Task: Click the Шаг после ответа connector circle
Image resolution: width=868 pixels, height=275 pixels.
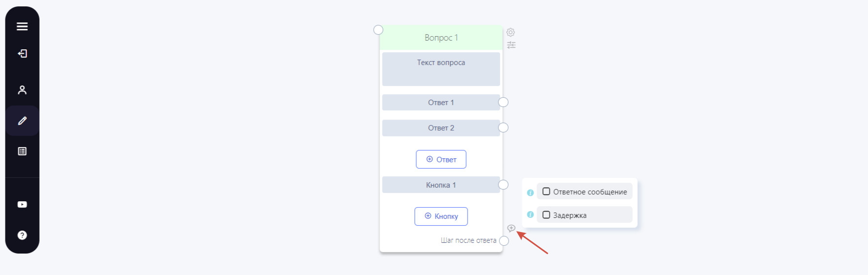Action: click(504, 241)
